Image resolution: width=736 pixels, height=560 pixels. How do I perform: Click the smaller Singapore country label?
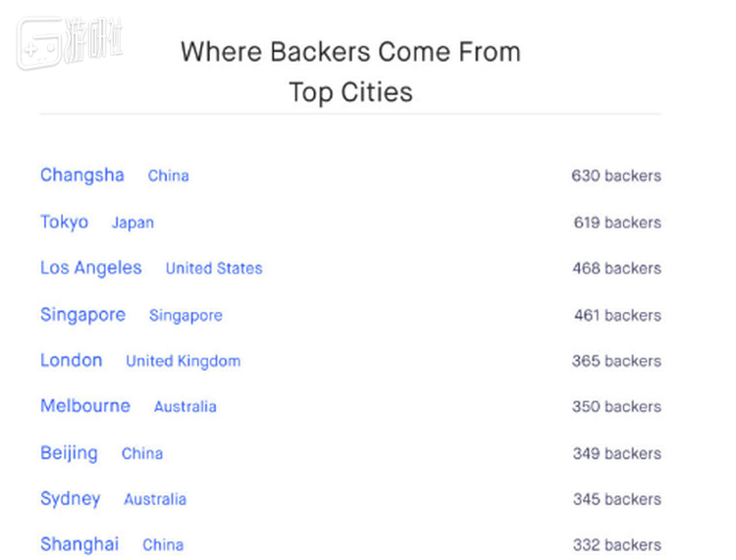click(185, 316)
